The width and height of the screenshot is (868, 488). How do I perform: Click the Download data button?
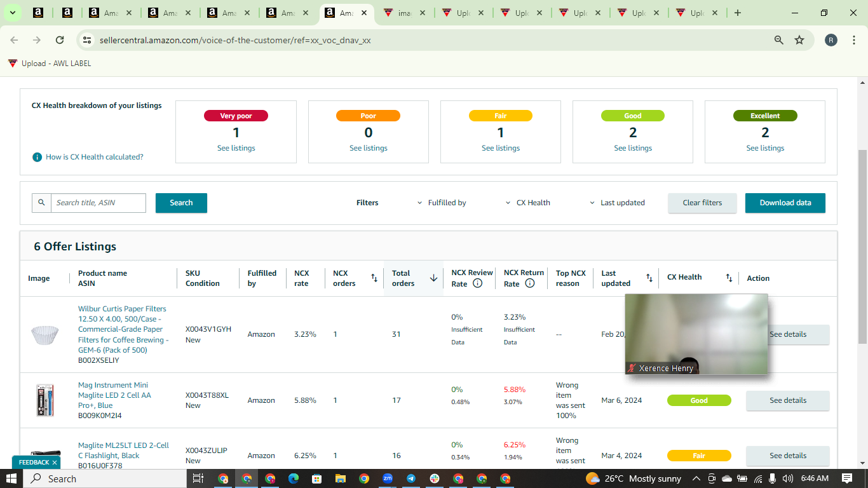click(x=785, y=203)
